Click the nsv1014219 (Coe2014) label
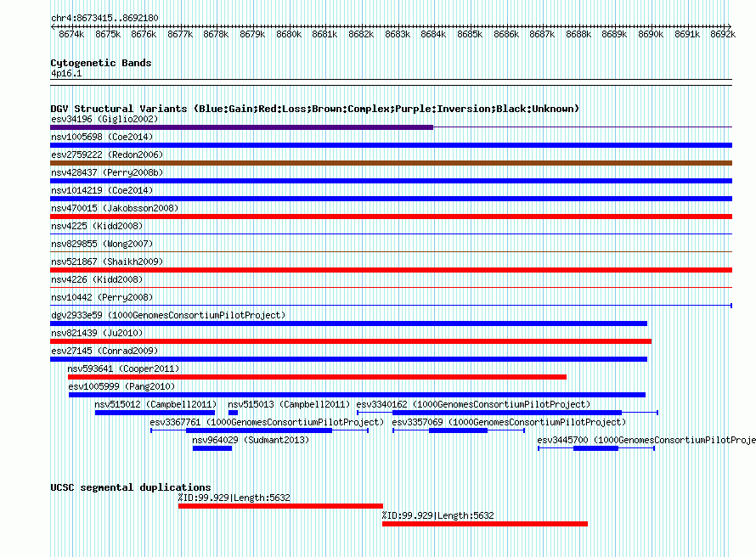This screenshot has width=756, height=557. click(x=102, y=190)
